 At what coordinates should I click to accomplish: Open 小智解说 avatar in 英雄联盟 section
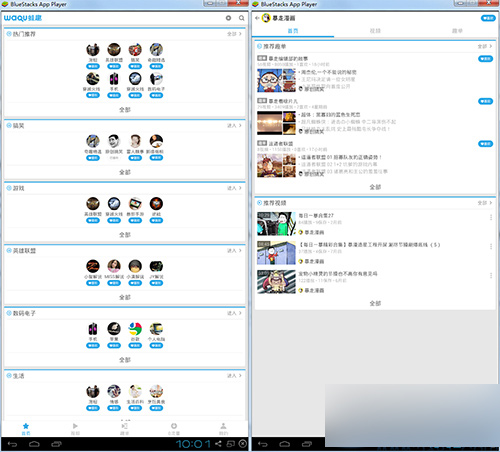pyautogui.click(x=93, y=266)
